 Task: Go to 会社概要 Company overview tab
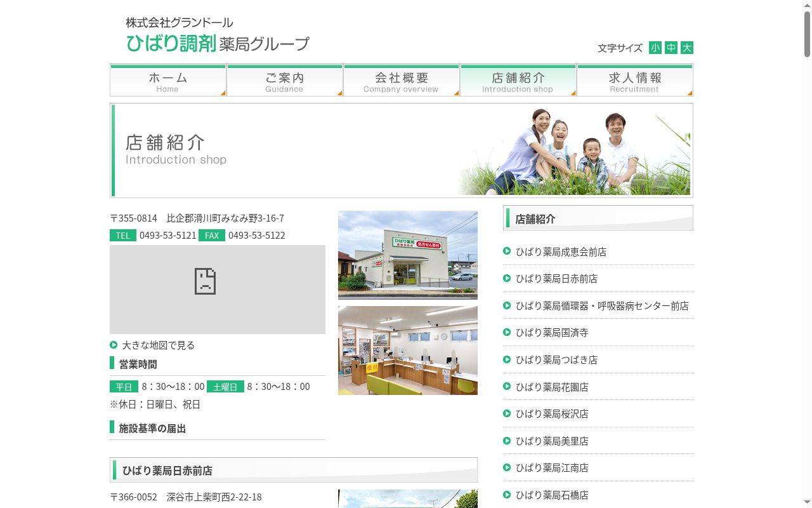coord(402,80)
